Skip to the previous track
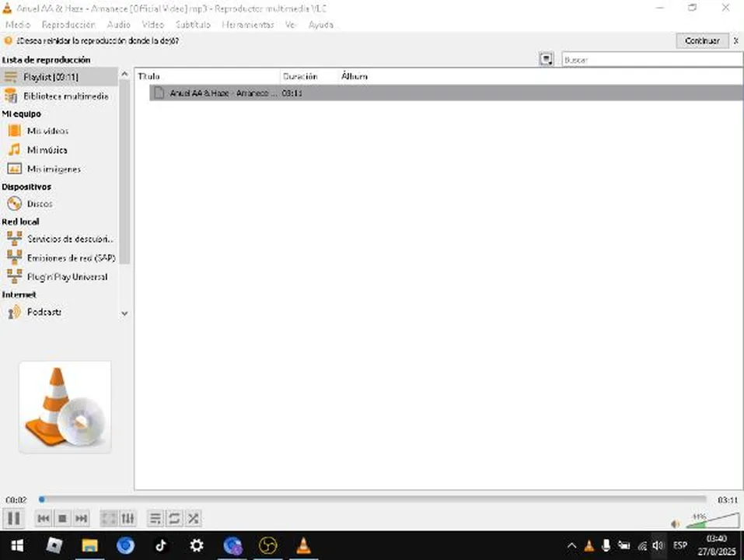 pyautogui.click(x=44, y=518)
